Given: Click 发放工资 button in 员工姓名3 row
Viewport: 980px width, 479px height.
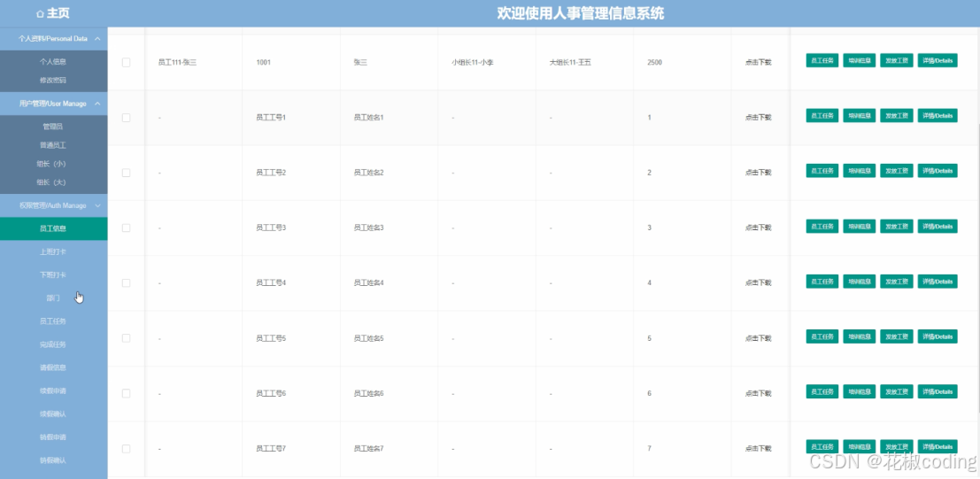Looking at the screenshot, I should point(896,226).
